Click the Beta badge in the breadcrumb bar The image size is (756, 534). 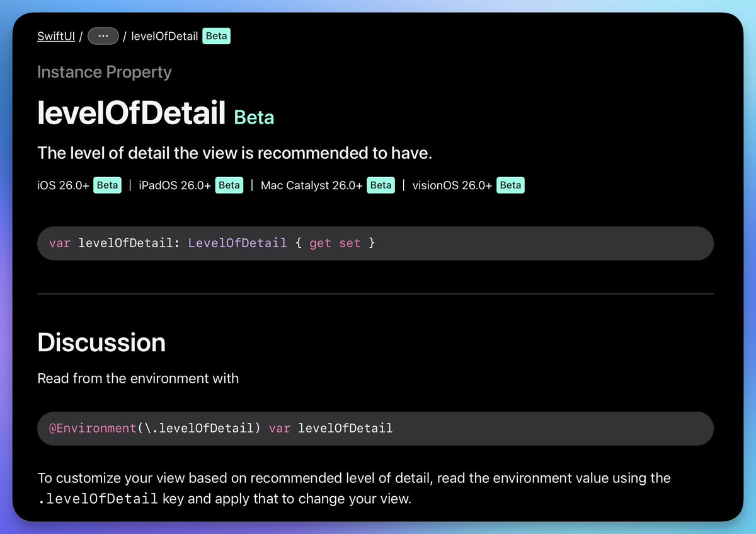(216, 36)
